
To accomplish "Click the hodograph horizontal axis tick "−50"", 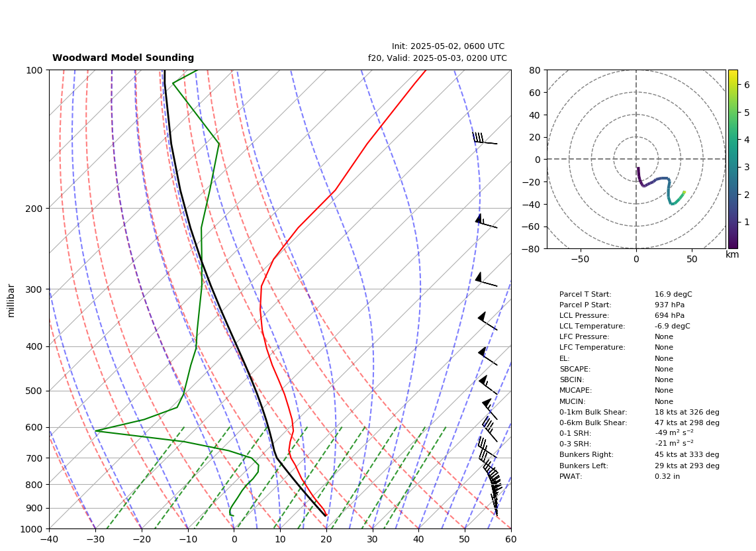I will (580, 259).
